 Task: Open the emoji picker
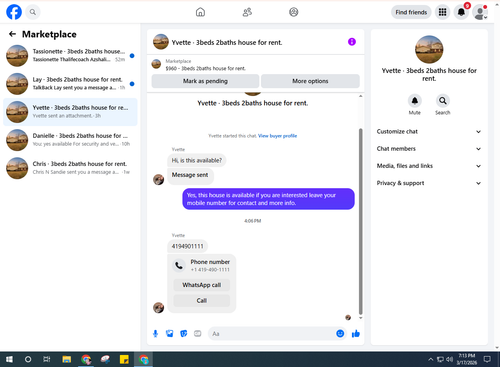tap(340, 333)
